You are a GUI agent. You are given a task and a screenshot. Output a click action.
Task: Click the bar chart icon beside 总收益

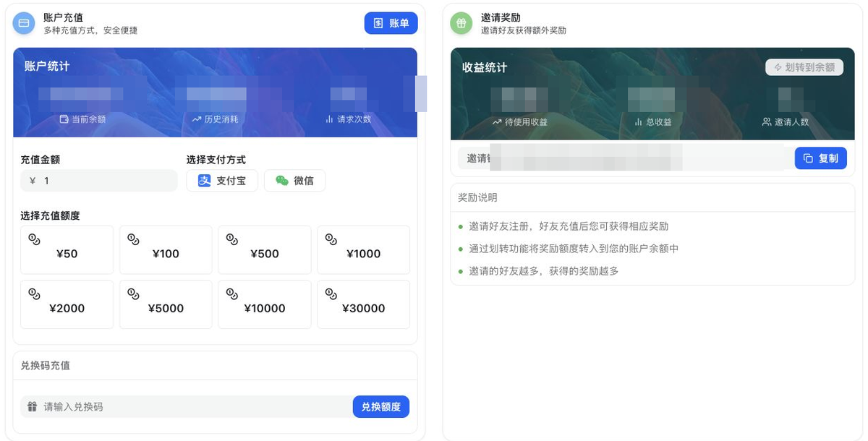(639, 122)
